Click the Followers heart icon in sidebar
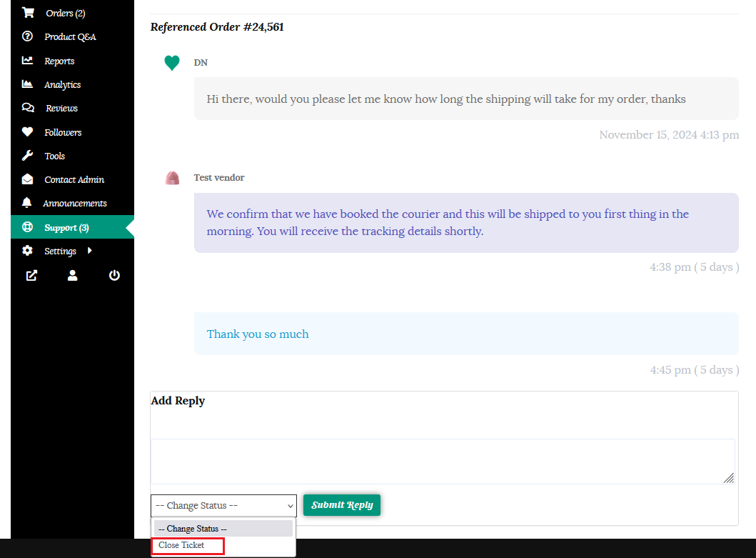Viewport: 756px width, 558px height. (28, 132)
